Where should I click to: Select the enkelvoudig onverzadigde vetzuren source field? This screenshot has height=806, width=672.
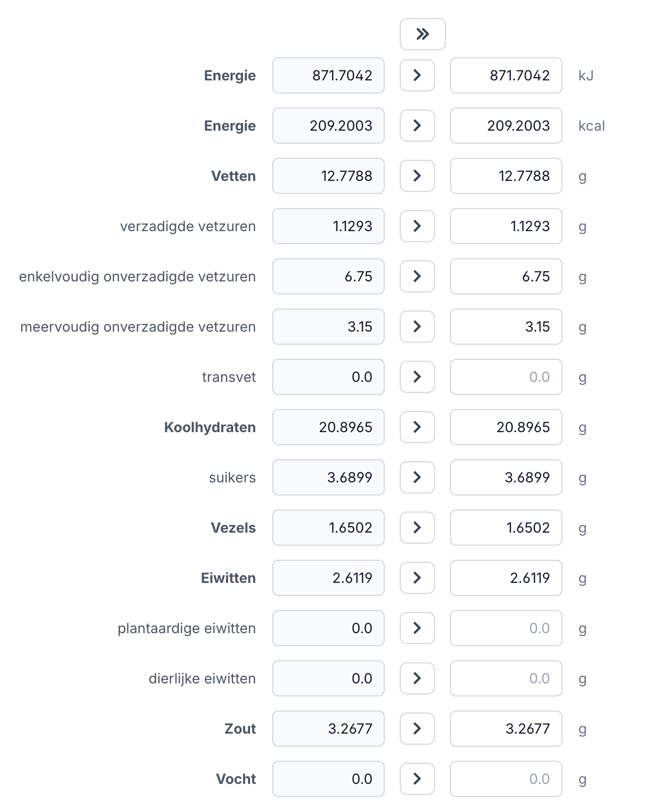[x=328, y=276]
